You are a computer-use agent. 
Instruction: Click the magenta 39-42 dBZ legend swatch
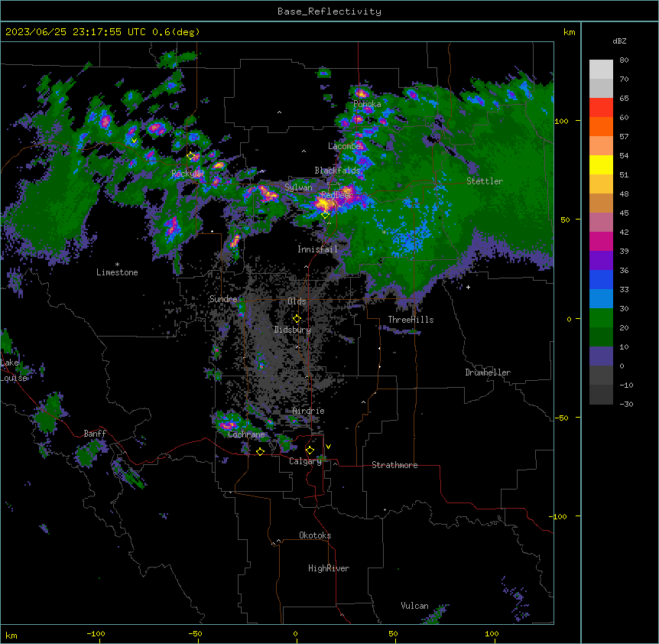tap(601, 241)
